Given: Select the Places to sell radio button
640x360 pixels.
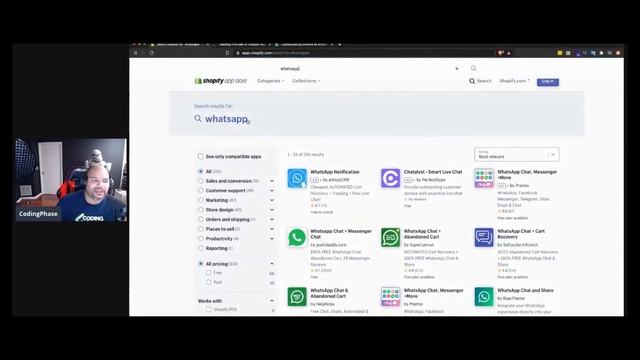Looking at the screenshot, I should click(x=200, y=229).
